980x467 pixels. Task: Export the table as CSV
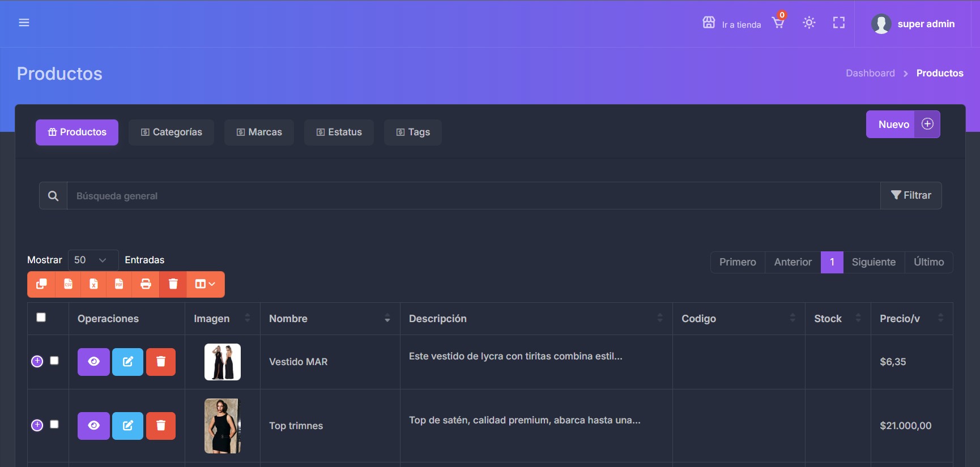pos(68,284)
